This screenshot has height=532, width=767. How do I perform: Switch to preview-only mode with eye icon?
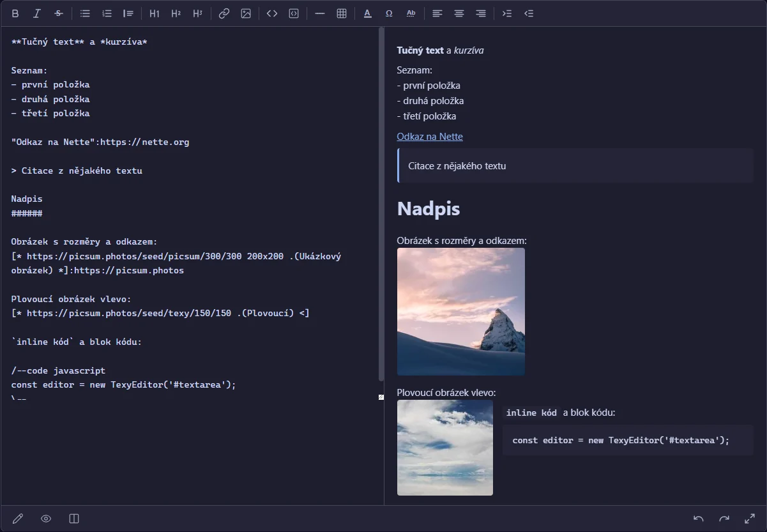click(46, 519)
